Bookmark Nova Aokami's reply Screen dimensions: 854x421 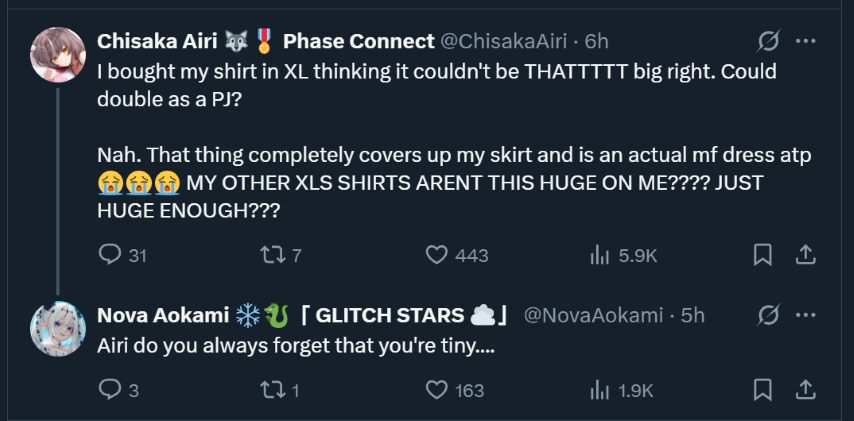[x=762, y=390]
